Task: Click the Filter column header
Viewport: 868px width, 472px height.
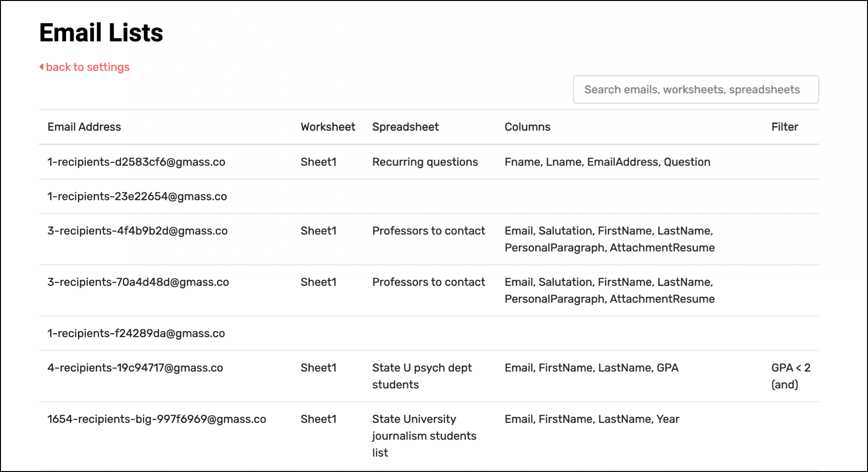Action: coord(785,127)
